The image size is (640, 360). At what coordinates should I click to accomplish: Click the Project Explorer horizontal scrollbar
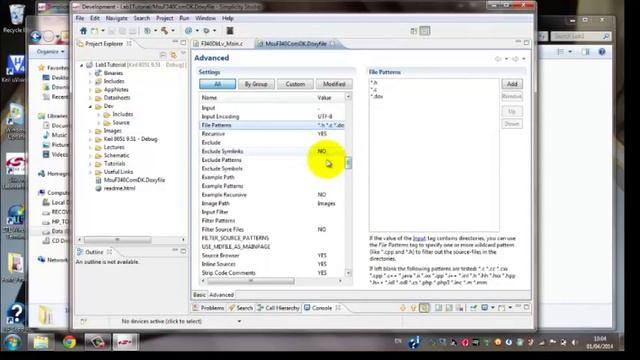(x=118, y=240)
